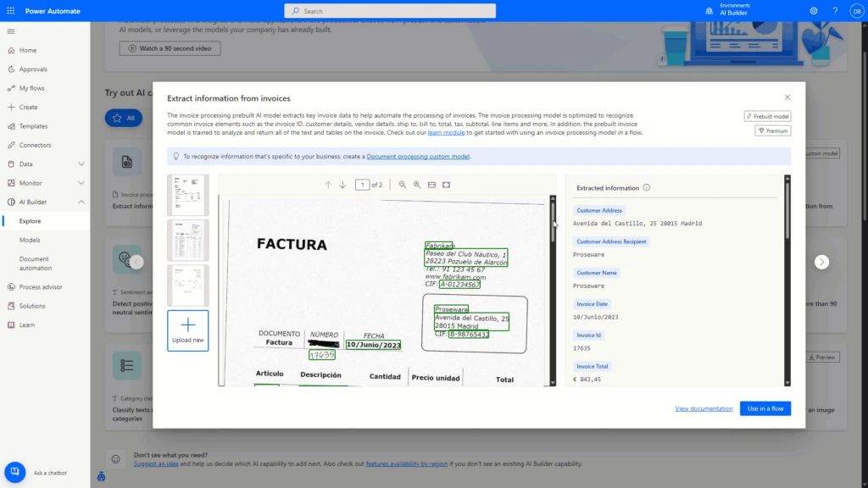This screenshot has width=868, height=488.
Task: Click the Use in a flow button
Action: (x=765, y=408)
